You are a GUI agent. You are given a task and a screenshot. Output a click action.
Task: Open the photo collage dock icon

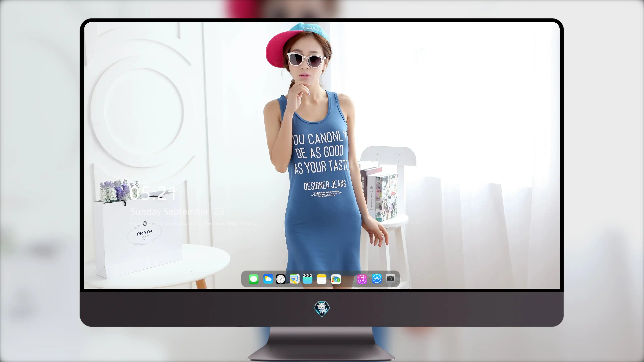336,279
